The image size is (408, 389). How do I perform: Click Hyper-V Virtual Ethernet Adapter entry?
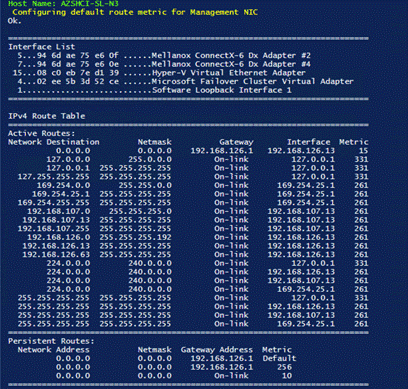pyautogui.click(x=159, y=73)
